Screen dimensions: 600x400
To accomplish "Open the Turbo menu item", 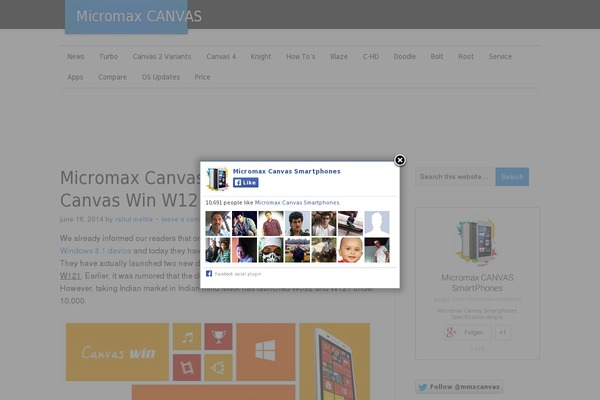I will point(109,57).
